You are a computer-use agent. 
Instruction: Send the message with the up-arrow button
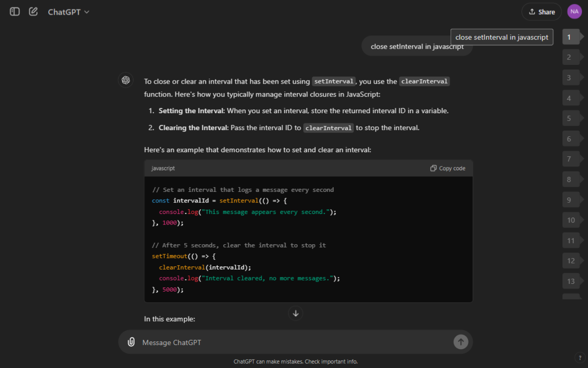point(461,342)
